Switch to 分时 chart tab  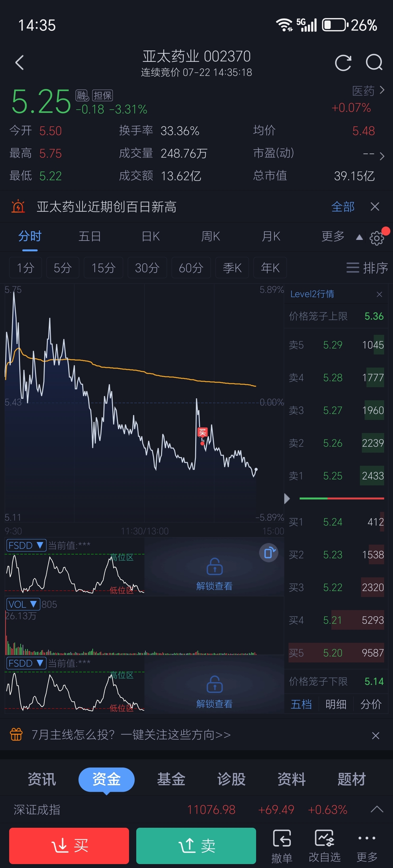point(30,237)
